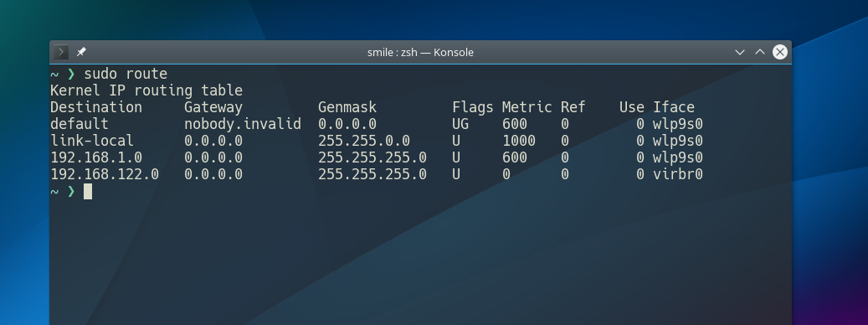Open the Konsole window menu icon
868x325 pixels.
[x=61, y=52]
